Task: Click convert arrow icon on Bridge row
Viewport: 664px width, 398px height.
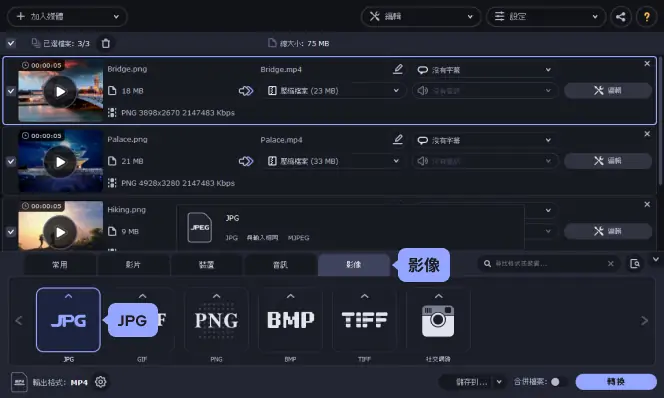Action: [246, 91]
